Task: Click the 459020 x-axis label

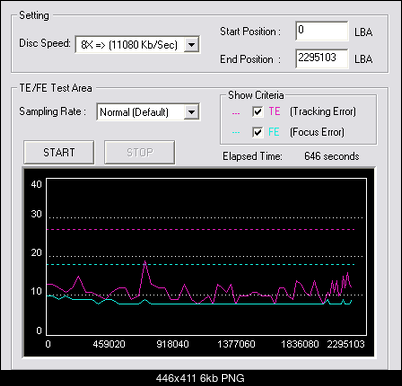Action: click(x=109, y=344)
